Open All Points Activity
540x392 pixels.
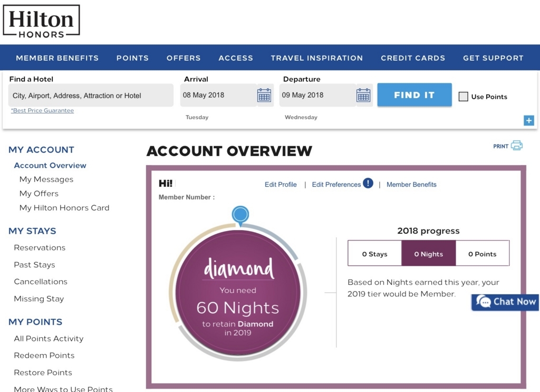(49, 339)
